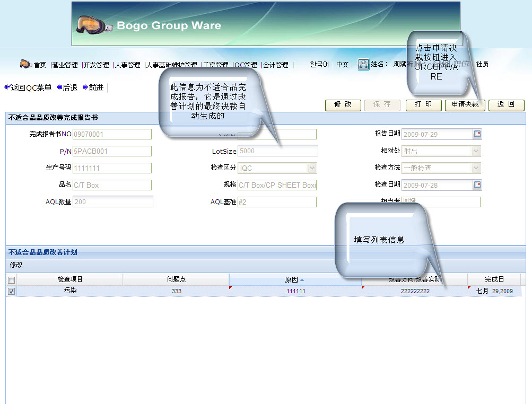Image resolution: width=532 pixels, height=404 pixels.
Task: Click the home page goggles icon
Action: pyautogui.click(x=25, y=64)
